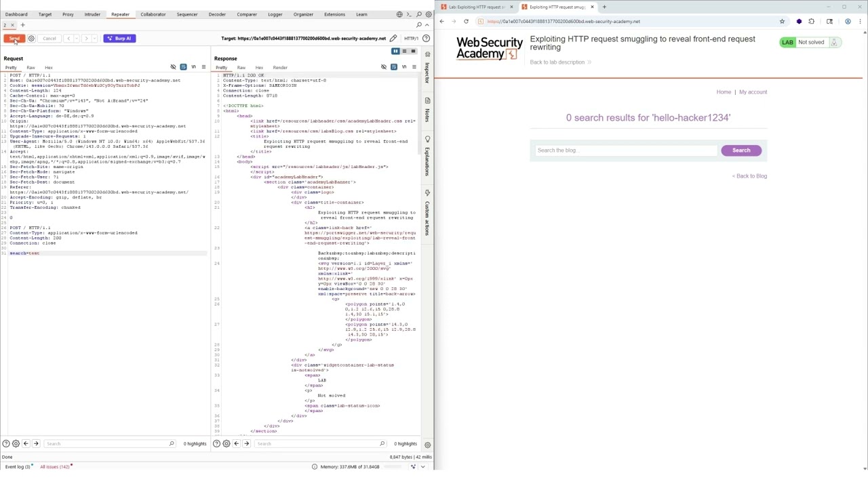Image resolution: width=868 pixels, height=488 pixels.
Task: Open Request search settings gear
Action: (x=16, y=444)
